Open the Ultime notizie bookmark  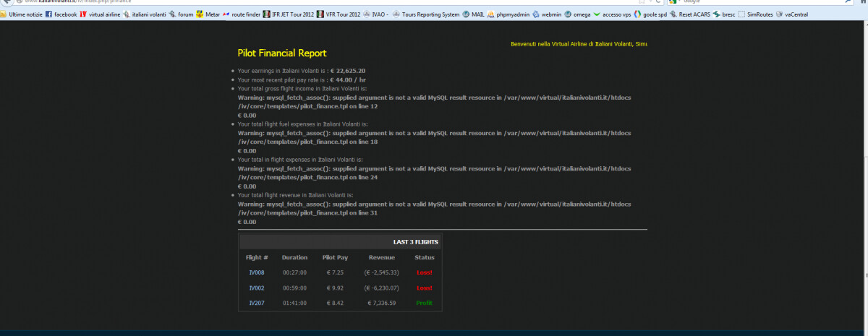click(x=21, y=14)
